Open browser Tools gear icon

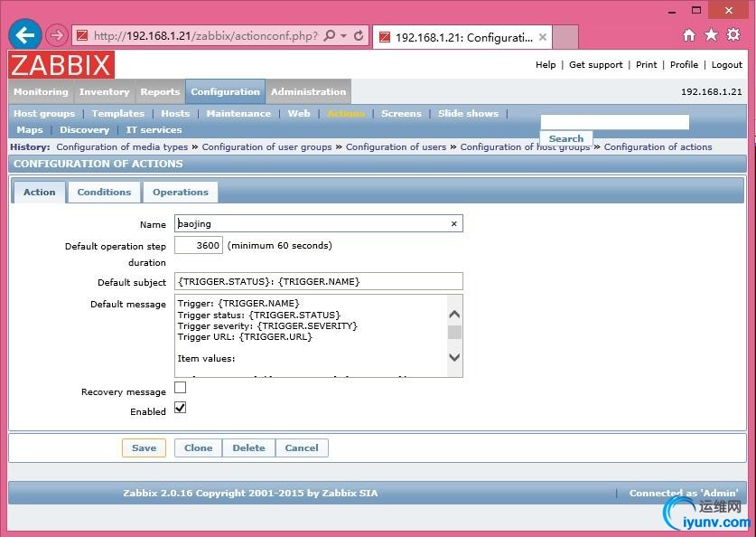(733, 34)
